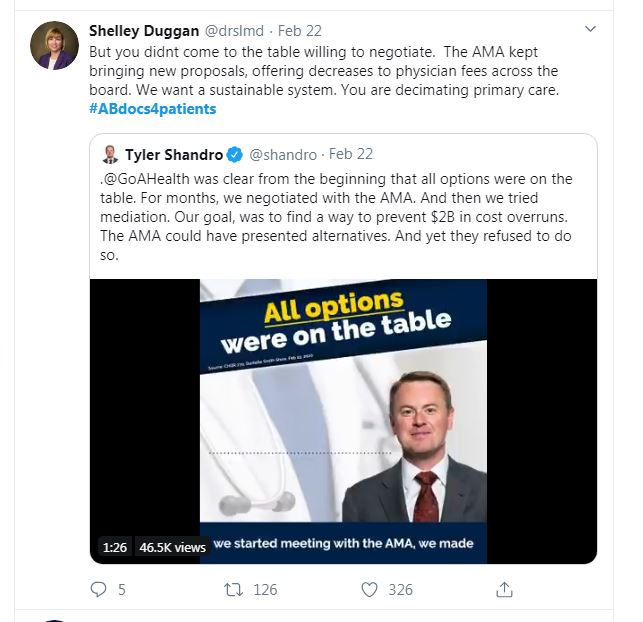Click the 326 likes count
The image size is (643, 622).
[400, 589]
